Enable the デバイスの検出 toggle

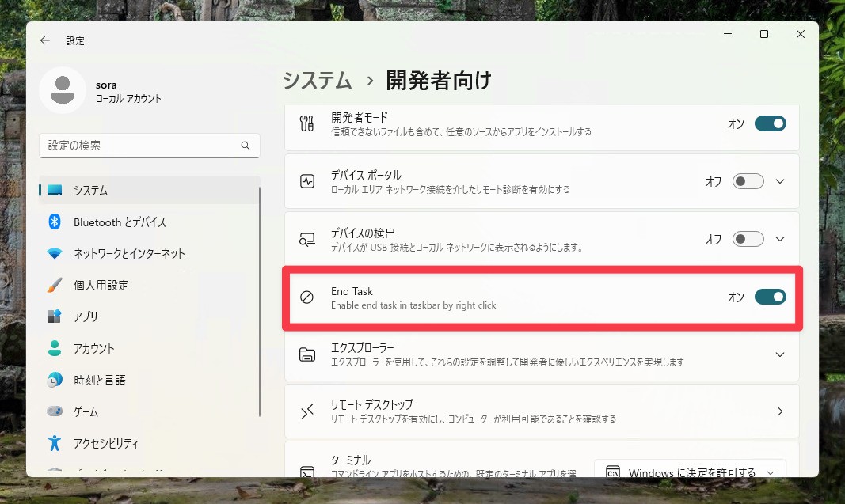[748, 239]
